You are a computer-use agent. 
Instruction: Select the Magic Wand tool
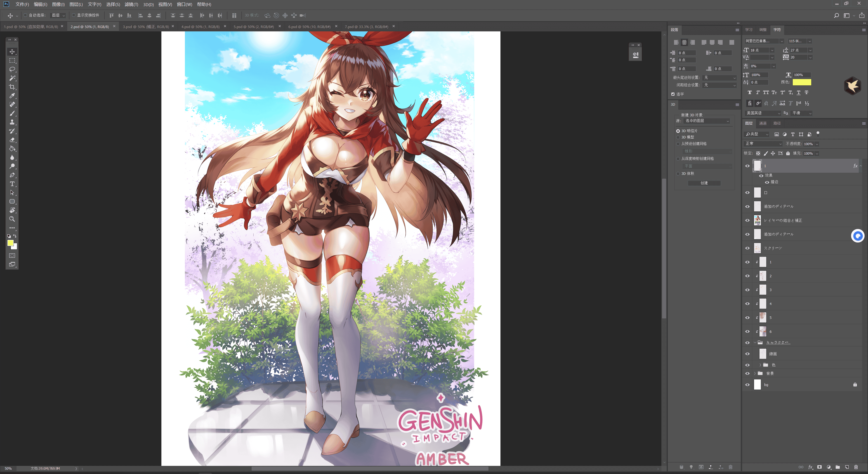click(x=12, y=78)
